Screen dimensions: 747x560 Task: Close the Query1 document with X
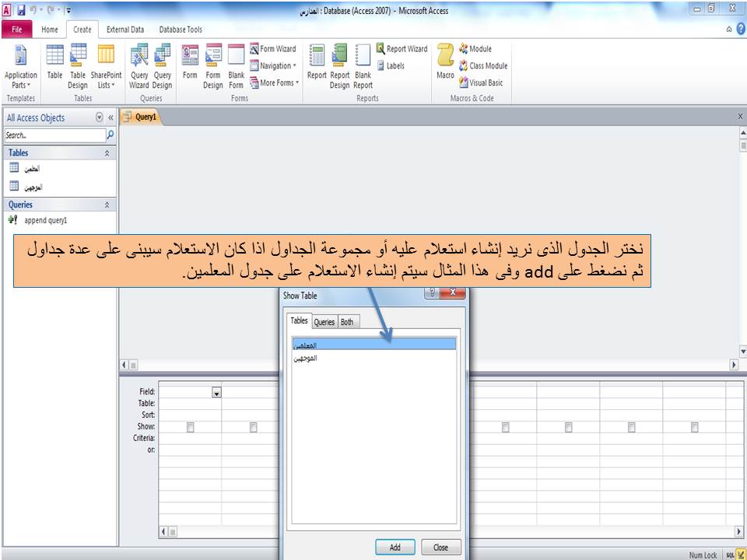(x=740, y=116)
